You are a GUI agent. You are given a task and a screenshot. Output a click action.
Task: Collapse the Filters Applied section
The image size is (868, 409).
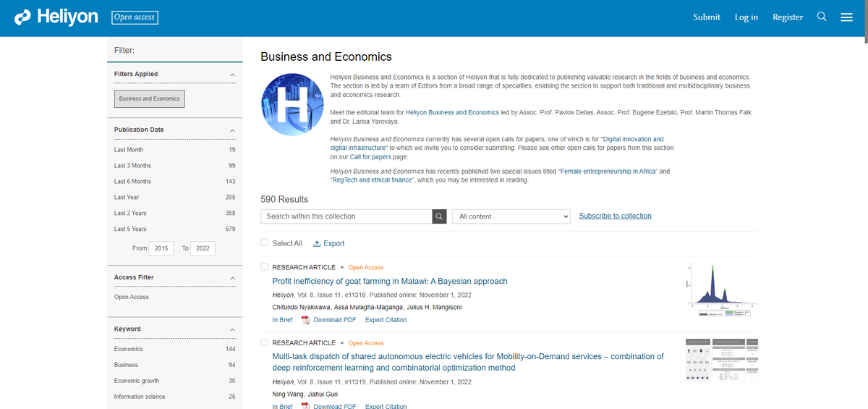pos(232,75)
